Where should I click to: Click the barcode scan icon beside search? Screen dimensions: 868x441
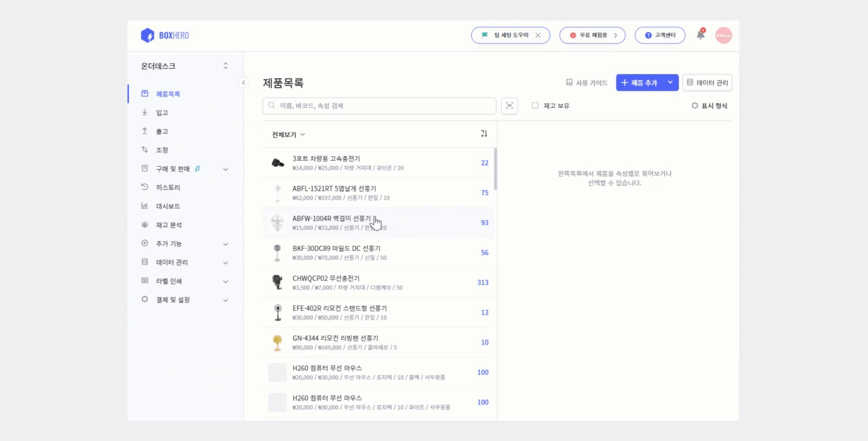coord(509,106)
